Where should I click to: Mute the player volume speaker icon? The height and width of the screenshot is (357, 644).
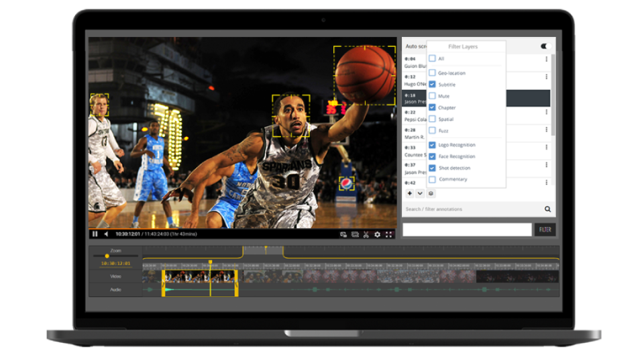[x=106, y=234]
